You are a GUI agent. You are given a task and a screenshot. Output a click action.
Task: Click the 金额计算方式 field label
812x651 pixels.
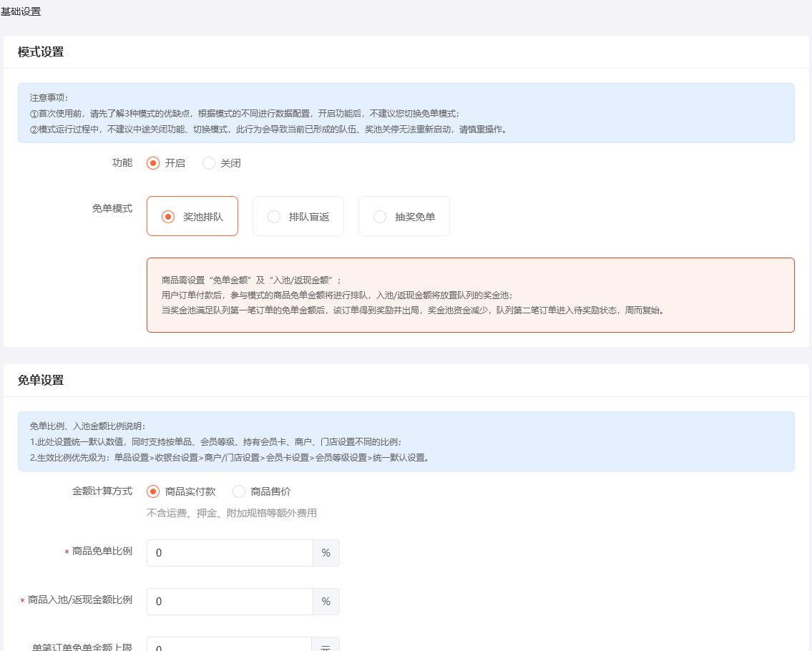(102, 491)
